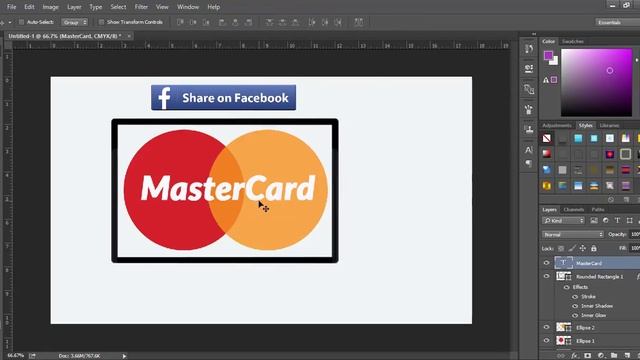Switch to the Channels tab
Screen dimensions: 640x360
574,209
